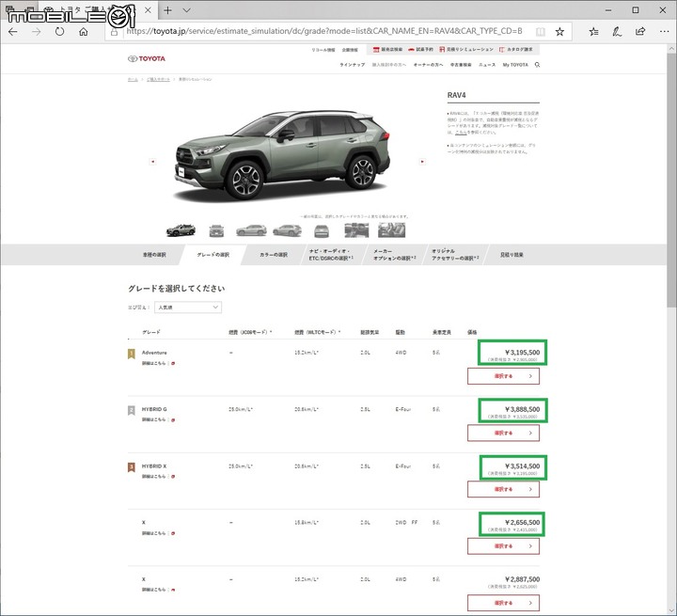This screenshot has width=677, height=616.
Task: Open a new tab with plus icon
Action: click(167, 10)
